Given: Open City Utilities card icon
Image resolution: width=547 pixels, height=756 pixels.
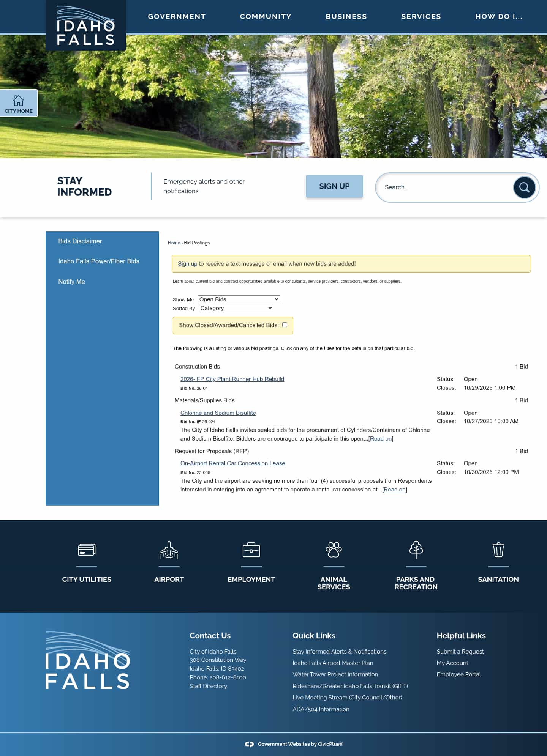Looking at the screenshot, I should 87,550.
